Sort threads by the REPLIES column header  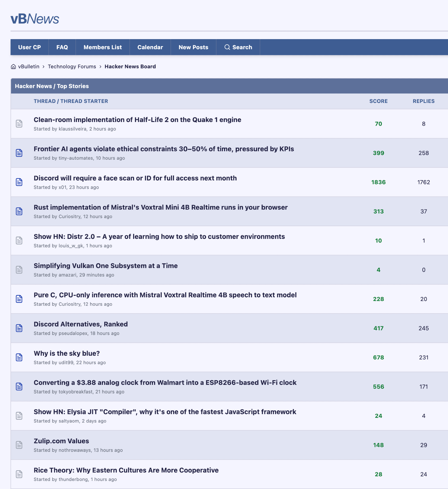[x=423, y=101]
